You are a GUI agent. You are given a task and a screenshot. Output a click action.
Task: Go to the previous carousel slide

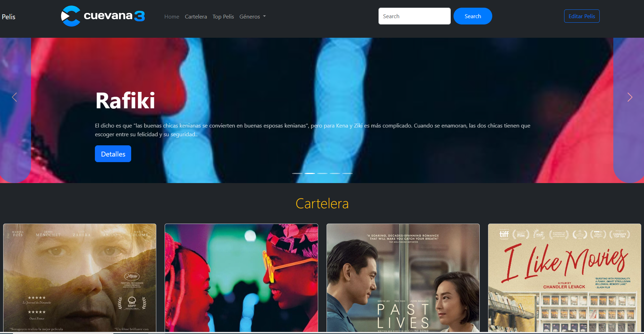click(15, 97)
